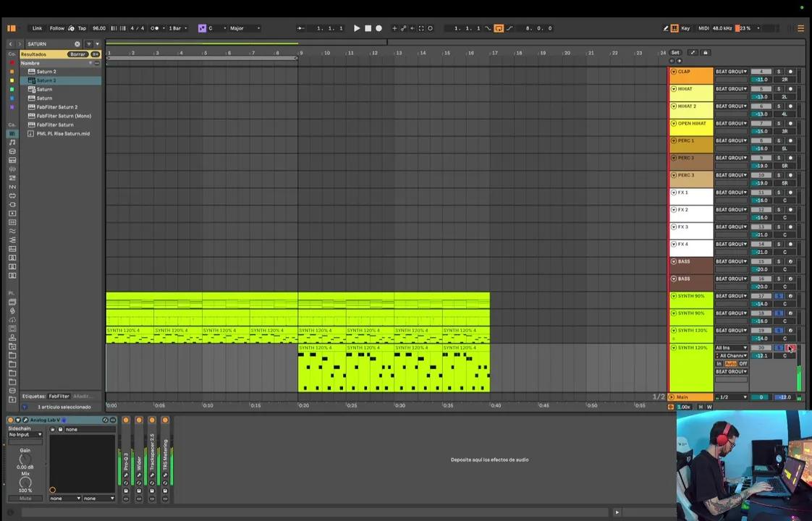
Task: Start playback with the Play button
Action: [x=357, y=28]
